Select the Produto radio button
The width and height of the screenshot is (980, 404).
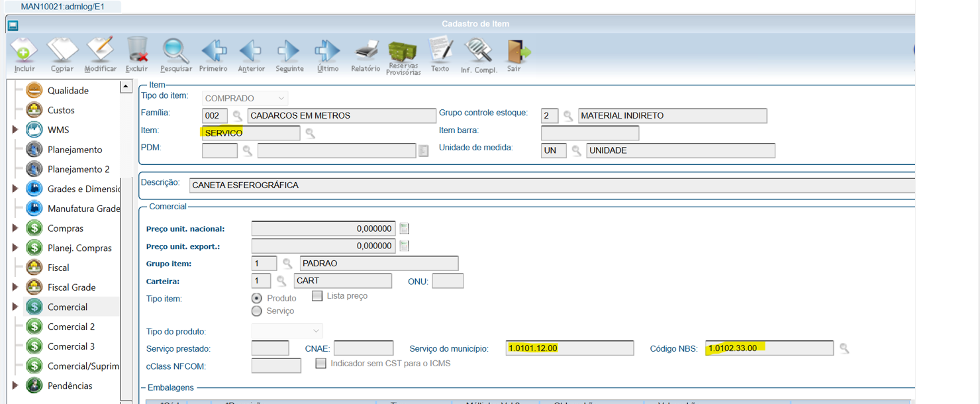(257, 298)
